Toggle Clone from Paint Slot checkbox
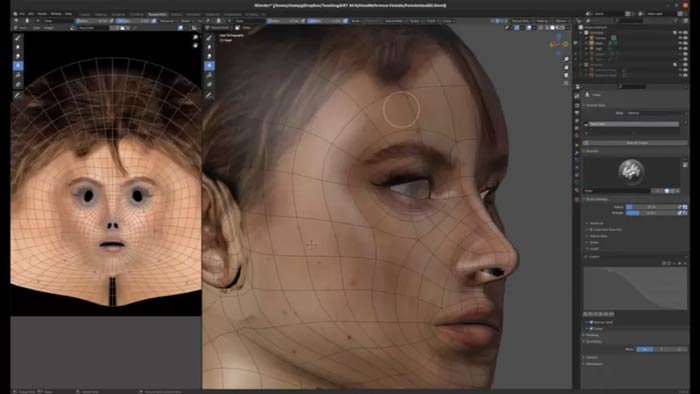This screenshot has width=700, height=394. point(591,229)
